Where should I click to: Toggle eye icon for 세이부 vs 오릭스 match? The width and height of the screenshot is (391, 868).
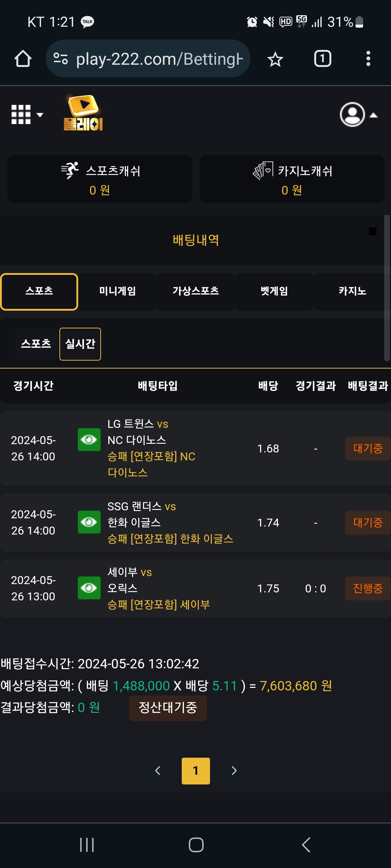pyautogui.click(x=89, y=588)
